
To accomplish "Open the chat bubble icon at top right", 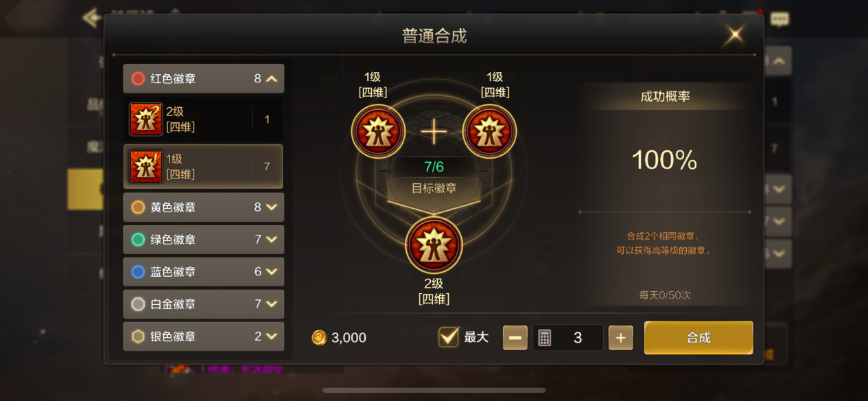I will [x=779, y=19].
